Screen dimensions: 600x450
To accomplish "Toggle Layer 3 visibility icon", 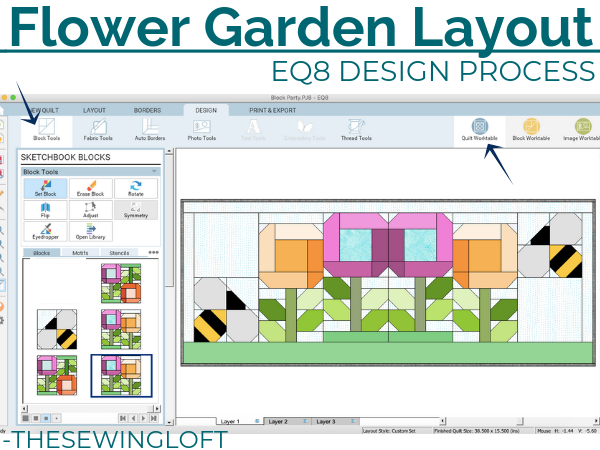I will click(x=353, y=421).
